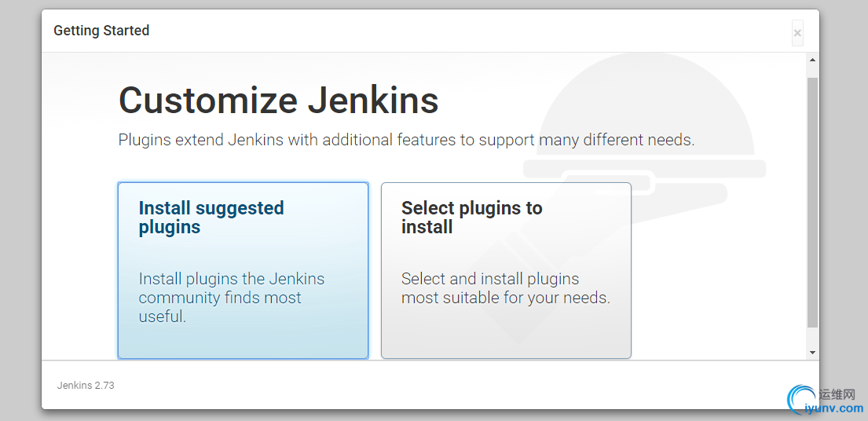Screen dimensions: 868x421
Task: Click the vertical scrollbar thumb
Action: (812, 203)
